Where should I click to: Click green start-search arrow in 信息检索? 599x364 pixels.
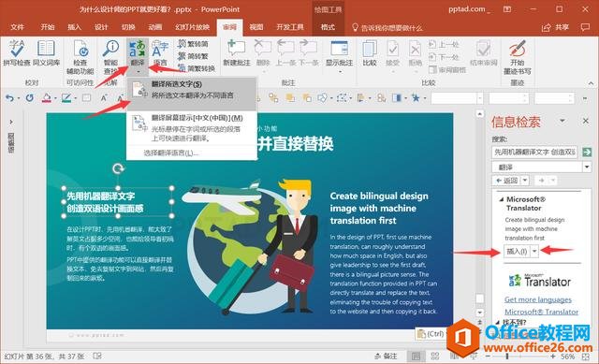(x=587, y=152)
